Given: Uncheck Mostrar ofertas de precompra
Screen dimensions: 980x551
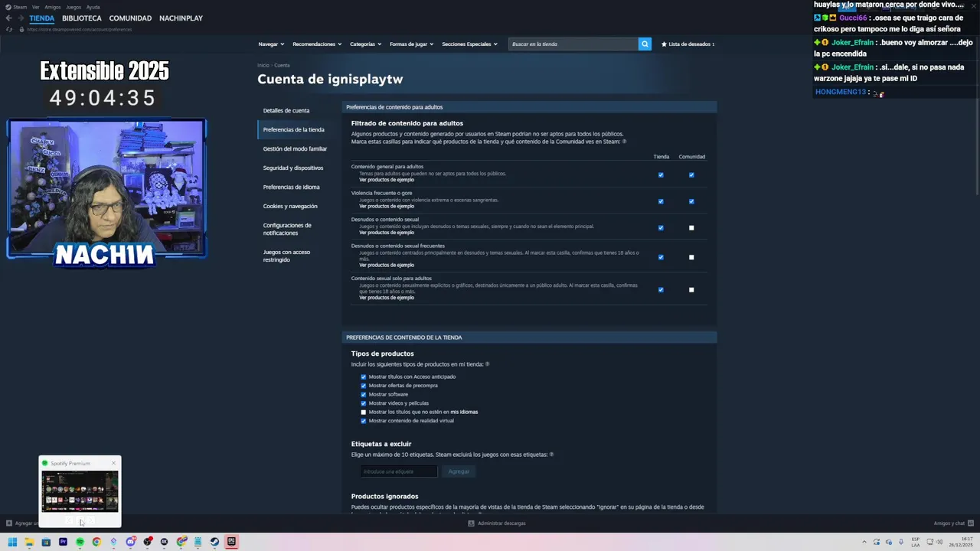Looking at the screenshot, I should point(364,386).
